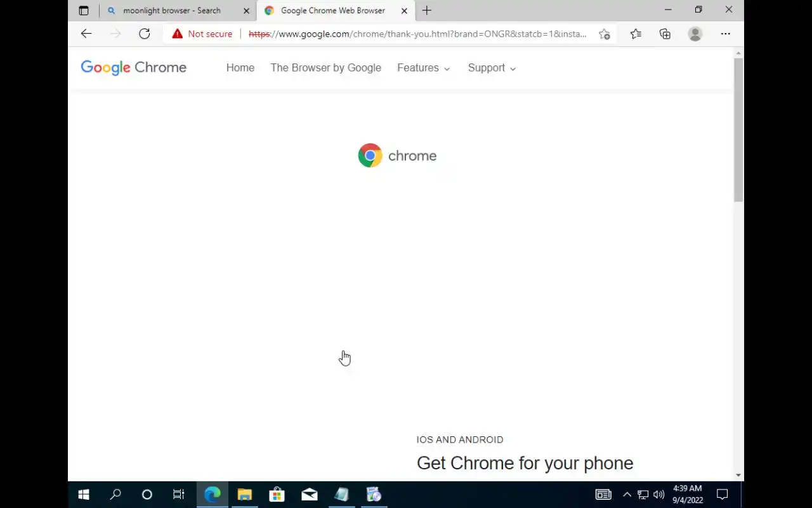Open Settings and more ellipsis menu
The image size is (812, 508).
726,34
